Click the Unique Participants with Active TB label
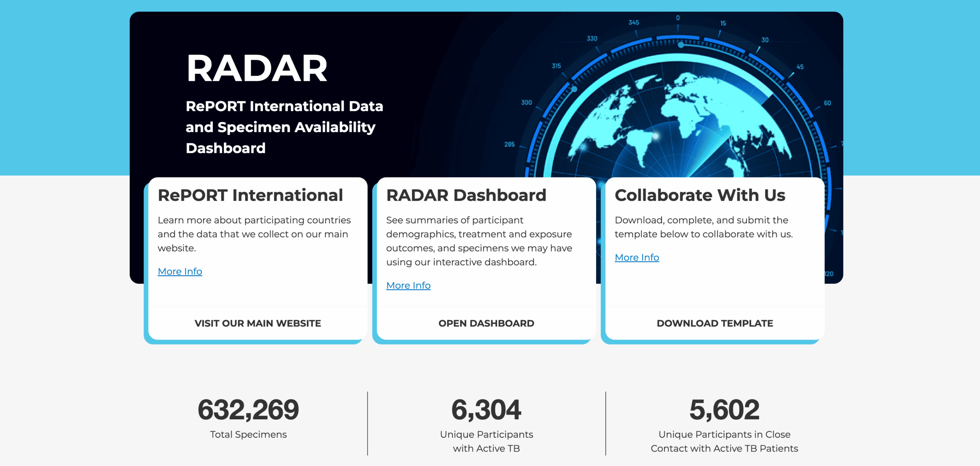 tap(486, 441)
